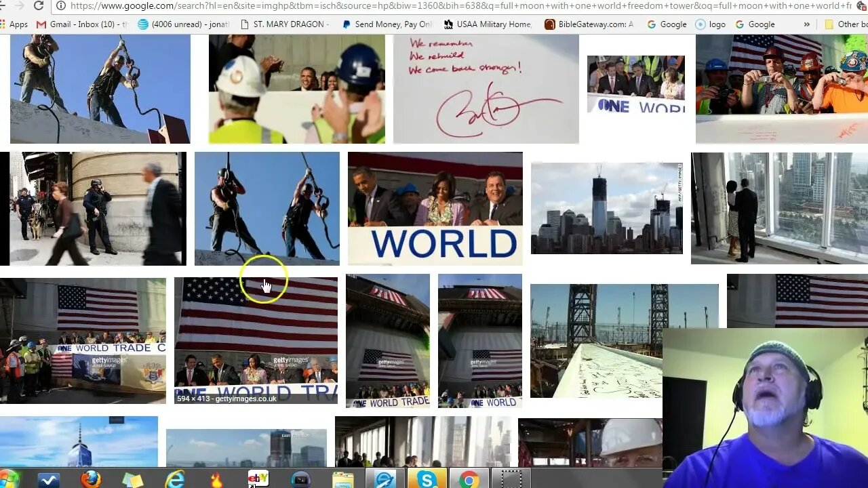Screen dimensions: 868x488
Task: Open Skype from the taskbar
Action: 427,479
